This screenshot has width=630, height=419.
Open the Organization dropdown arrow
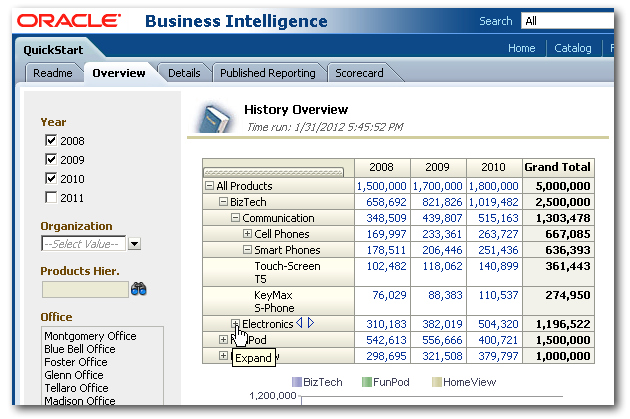click(134, 243)
